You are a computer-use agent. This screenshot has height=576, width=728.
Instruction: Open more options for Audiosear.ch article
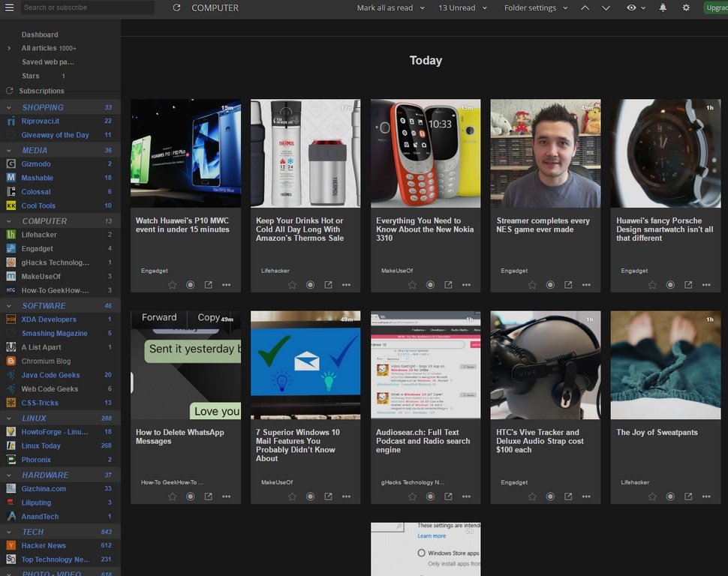click(x=466, y=496)
